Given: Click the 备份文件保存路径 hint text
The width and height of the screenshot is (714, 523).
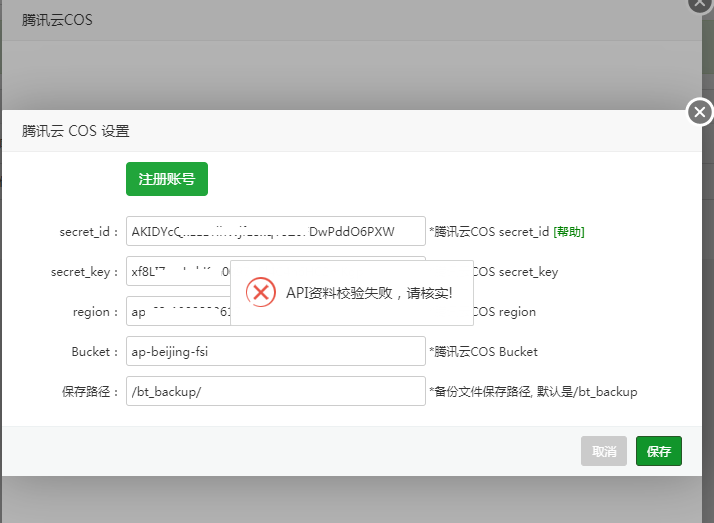Looking at the screenshot, I should click(533, 391).
